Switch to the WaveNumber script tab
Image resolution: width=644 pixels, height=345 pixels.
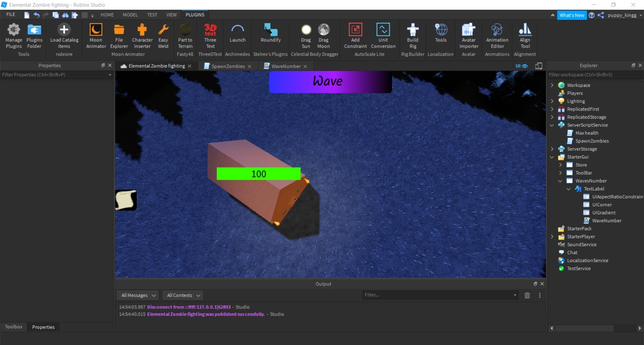[x=286, y=66]
